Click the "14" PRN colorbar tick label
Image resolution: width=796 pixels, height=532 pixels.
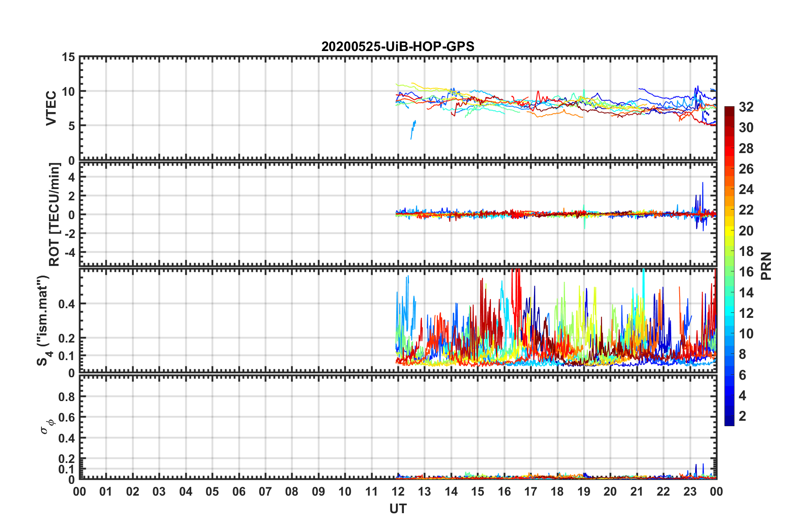746,293
